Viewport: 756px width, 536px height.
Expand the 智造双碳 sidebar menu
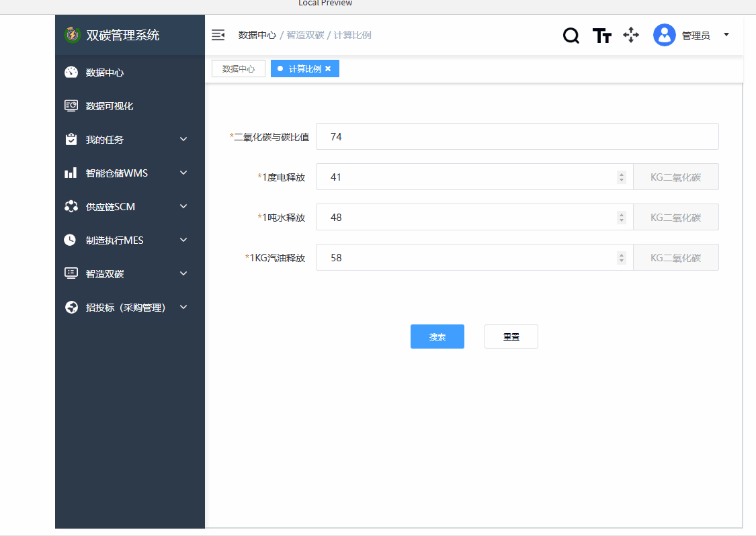(183, 273)
